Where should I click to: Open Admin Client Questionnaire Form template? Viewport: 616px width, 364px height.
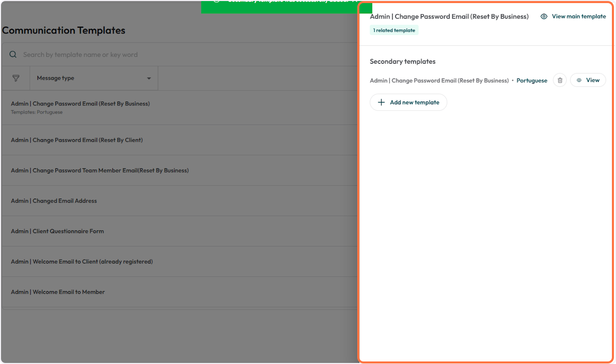point(57,231)
